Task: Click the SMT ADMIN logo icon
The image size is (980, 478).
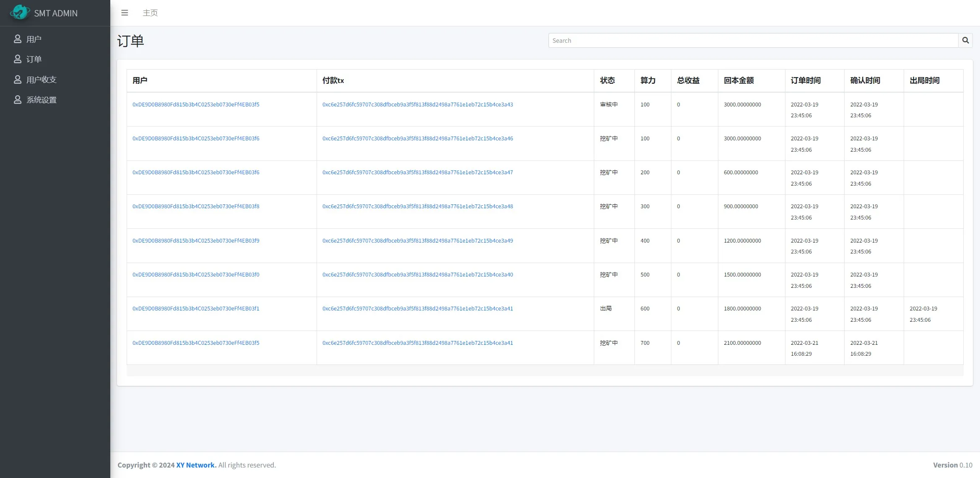Action: pos(19,13)
